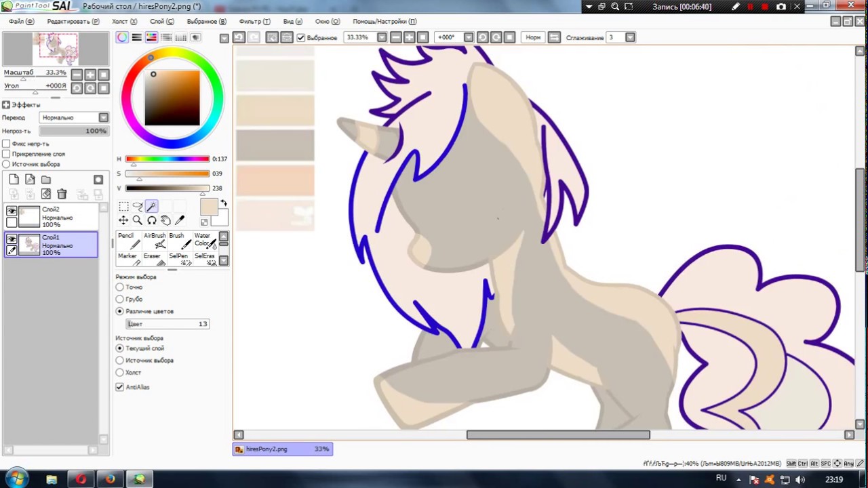
Task: Choose the SelPen tool
Action: coord(179,259)
